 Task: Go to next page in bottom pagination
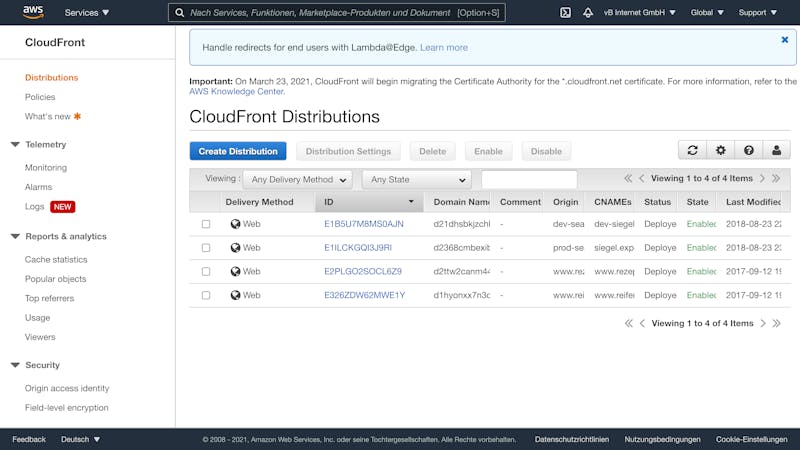(x=763, y=323)
